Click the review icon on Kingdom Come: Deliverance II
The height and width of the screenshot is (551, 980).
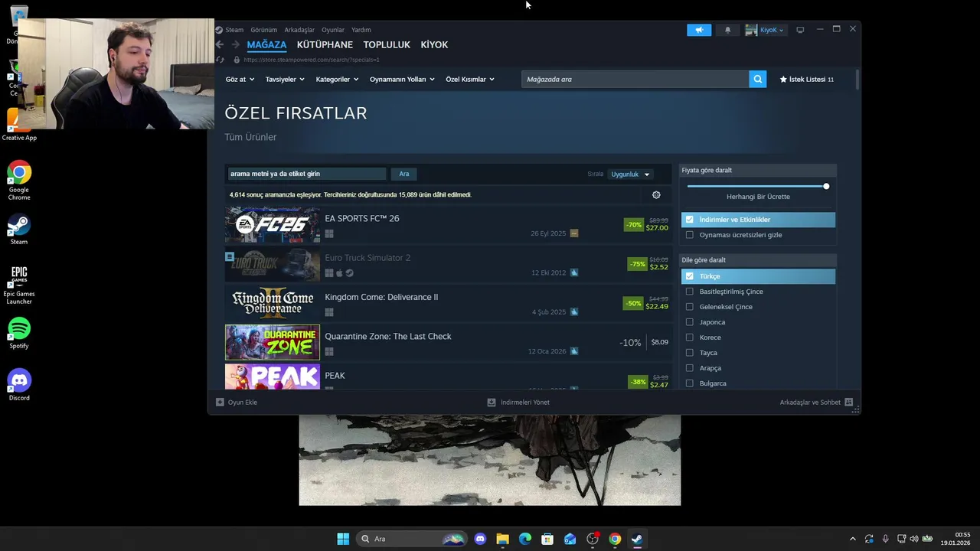(574, 312)
